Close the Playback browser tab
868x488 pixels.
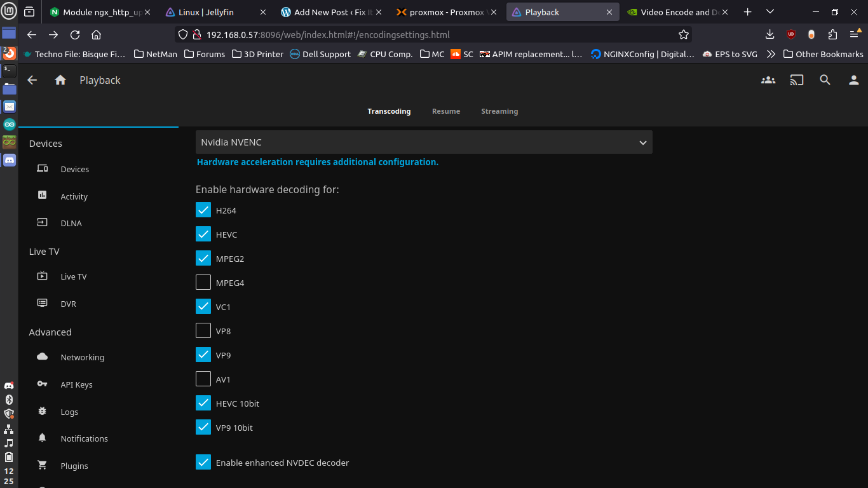609,12
